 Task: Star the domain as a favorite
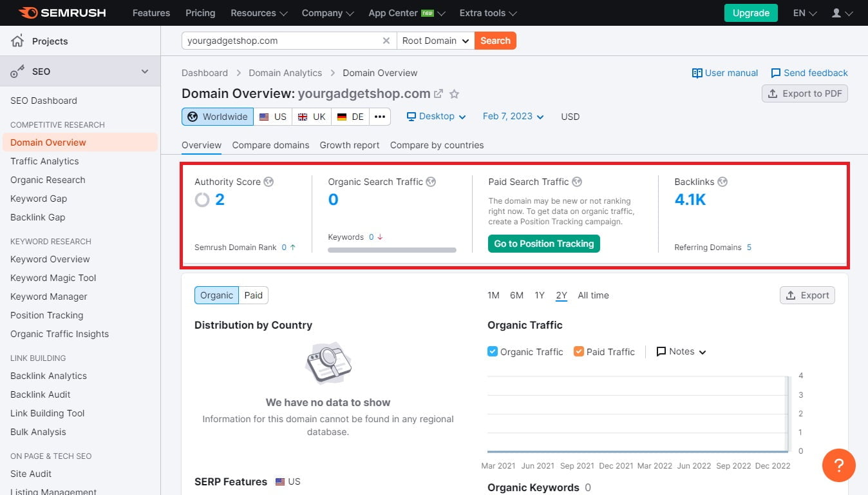(x=454, y=94)
